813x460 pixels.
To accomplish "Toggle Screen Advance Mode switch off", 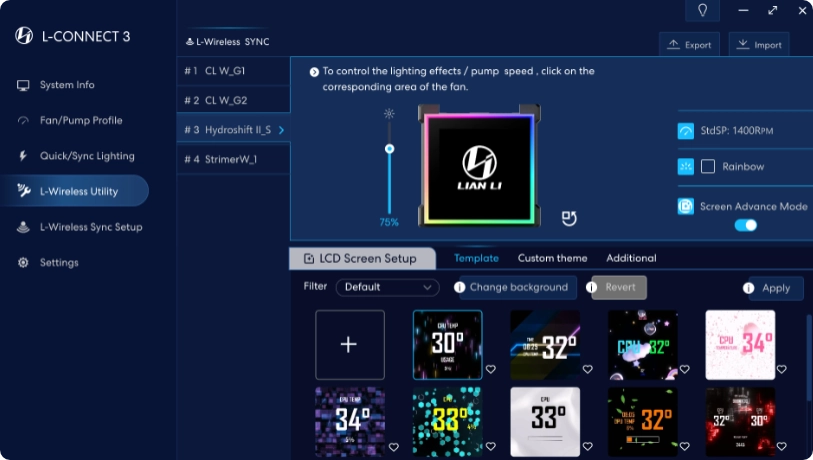I will (745, 225).
